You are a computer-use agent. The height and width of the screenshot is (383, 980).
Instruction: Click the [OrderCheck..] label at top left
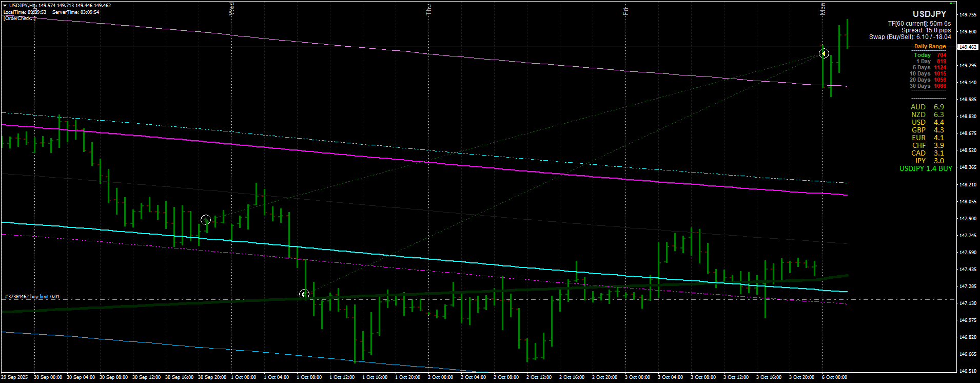pos(19,18)
